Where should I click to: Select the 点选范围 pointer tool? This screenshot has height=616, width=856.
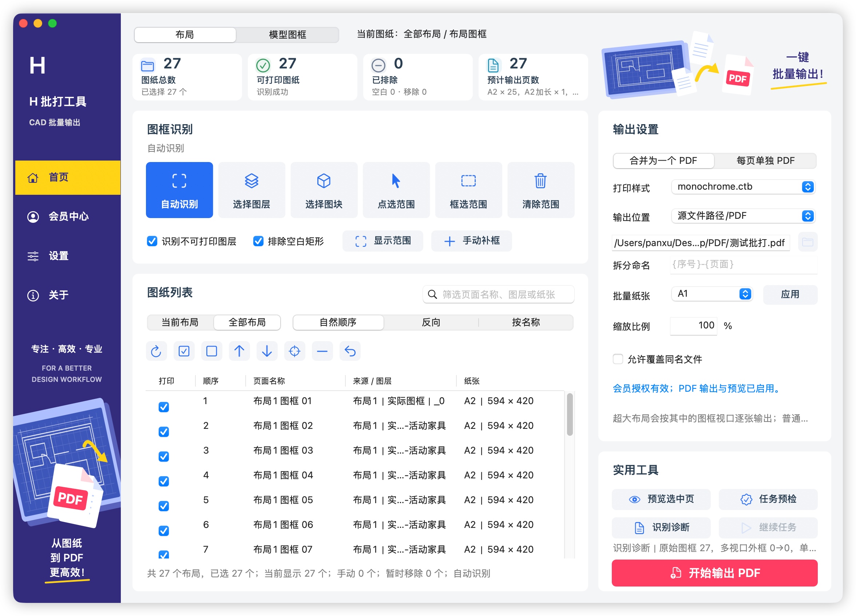[x=396, y=190]
